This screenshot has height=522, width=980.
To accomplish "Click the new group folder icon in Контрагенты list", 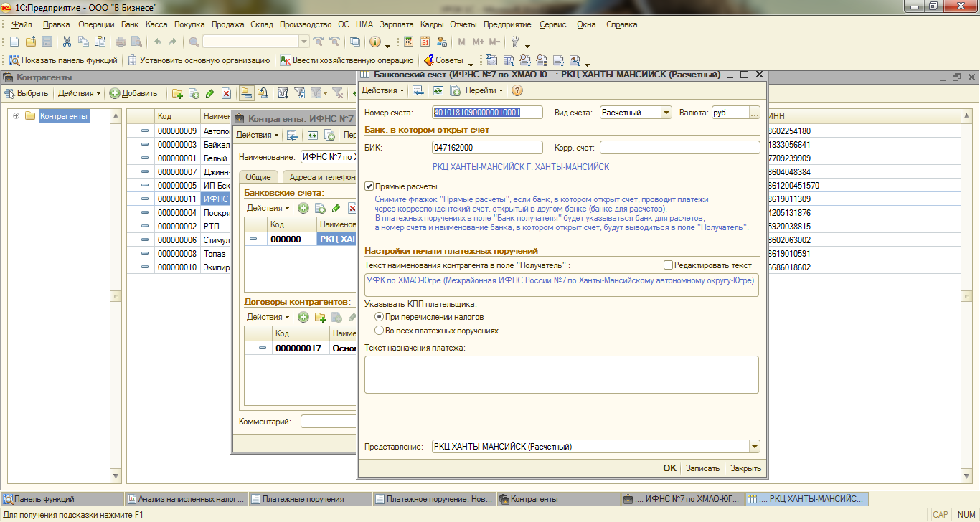I will coord(177,93).
